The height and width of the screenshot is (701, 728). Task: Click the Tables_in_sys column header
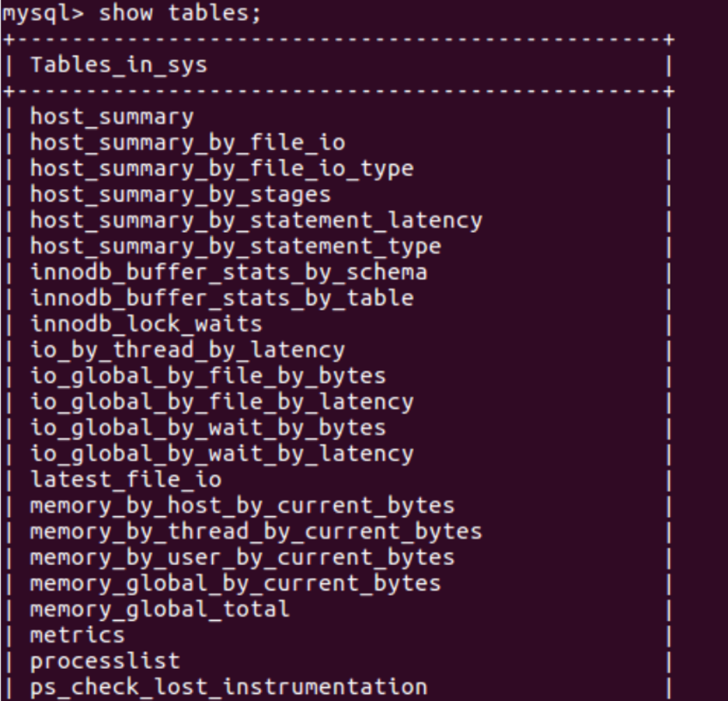[x=119, y=66]
